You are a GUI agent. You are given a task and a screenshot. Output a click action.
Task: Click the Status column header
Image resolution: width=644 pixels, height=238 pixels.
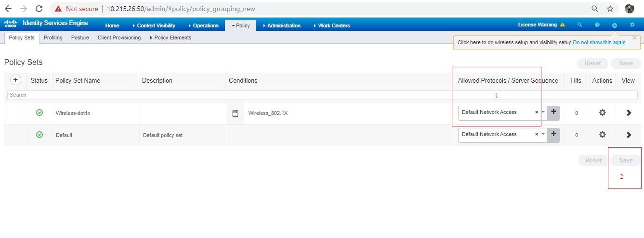(x=39, y=80)
